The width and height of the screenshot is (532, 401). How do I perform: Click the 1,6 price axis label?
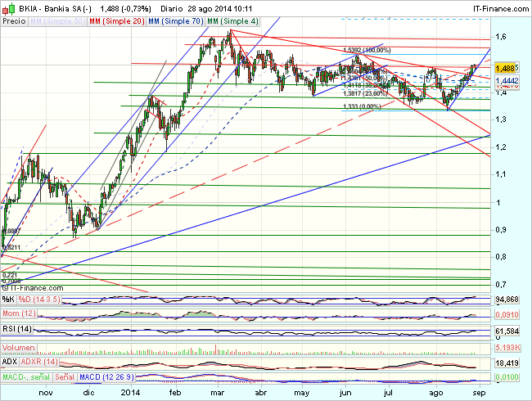[501, 37]
